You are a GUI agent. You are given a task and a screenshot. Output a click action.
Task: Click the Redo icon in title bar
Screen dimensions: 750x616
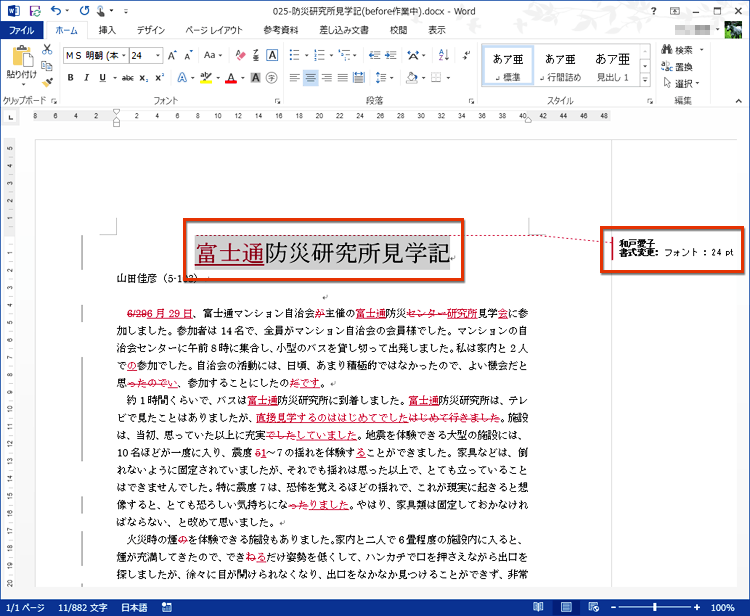pyautogui.click(x=85, y=11)
